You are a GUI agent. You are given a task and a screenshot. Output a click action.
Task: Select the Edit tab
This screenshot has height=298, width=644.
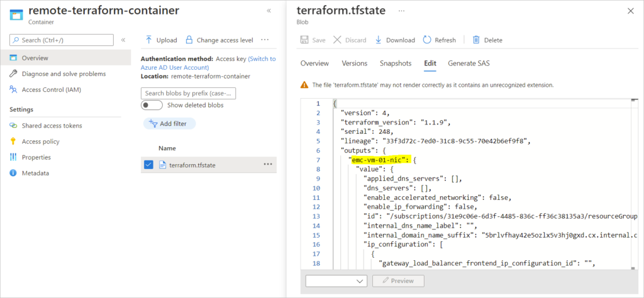[x=430, y=63]
